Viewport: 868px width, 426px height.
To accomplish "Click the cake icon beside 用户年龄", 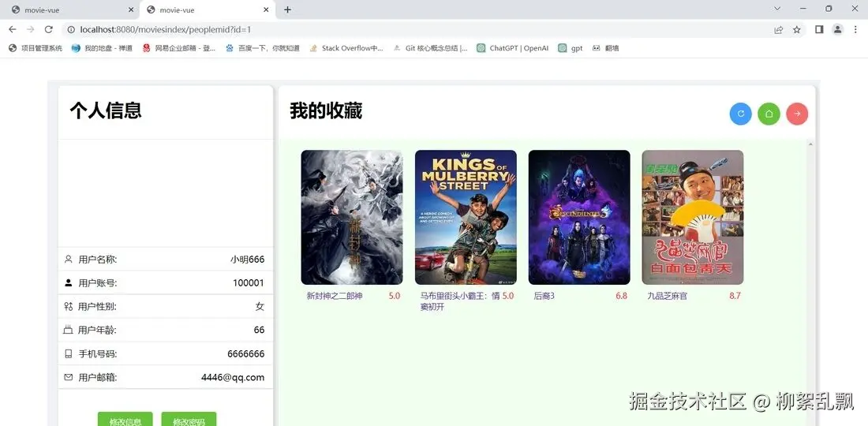I will [69, 331].
